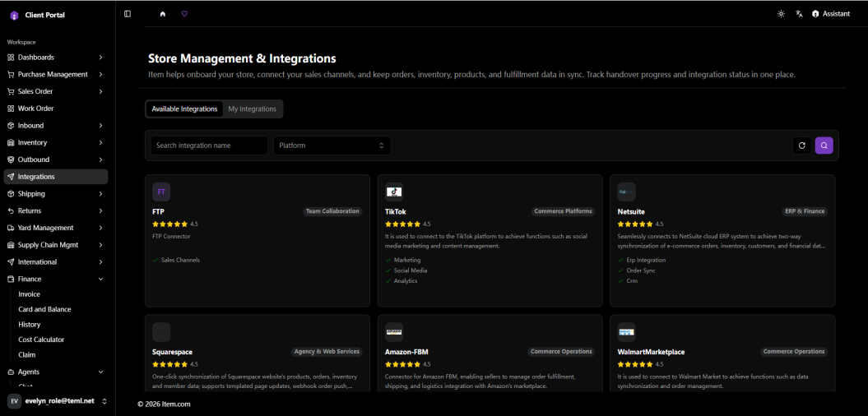Click the TikTok integration logo
Viewport: 868px width, 416px height.
tap(394, 192)
